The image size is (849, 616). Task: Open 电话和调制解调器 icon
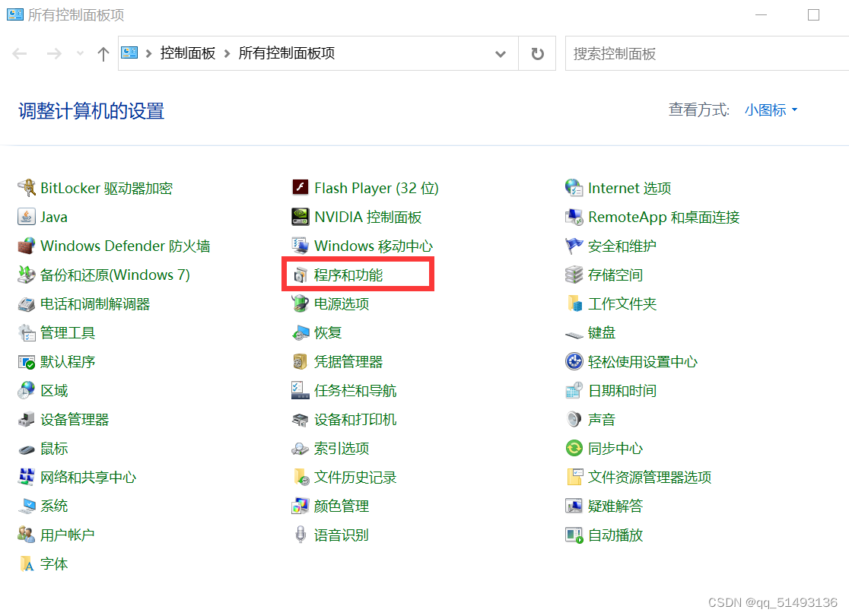coord(27,303)
